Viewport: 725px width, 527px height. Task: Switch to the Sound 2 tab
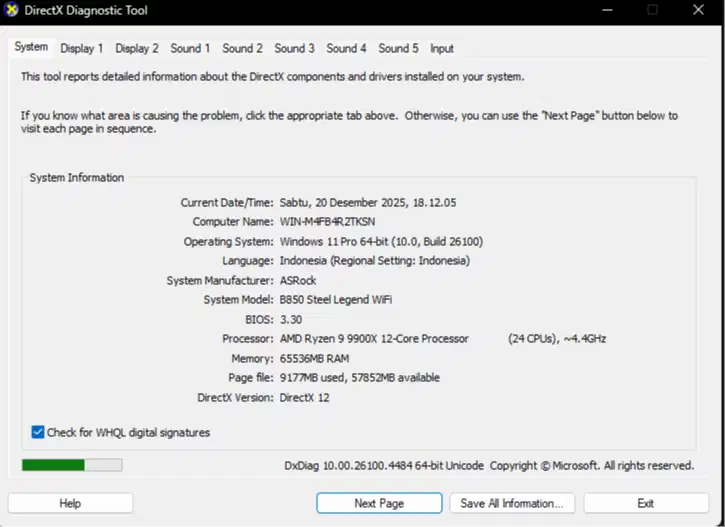[242, 49]
